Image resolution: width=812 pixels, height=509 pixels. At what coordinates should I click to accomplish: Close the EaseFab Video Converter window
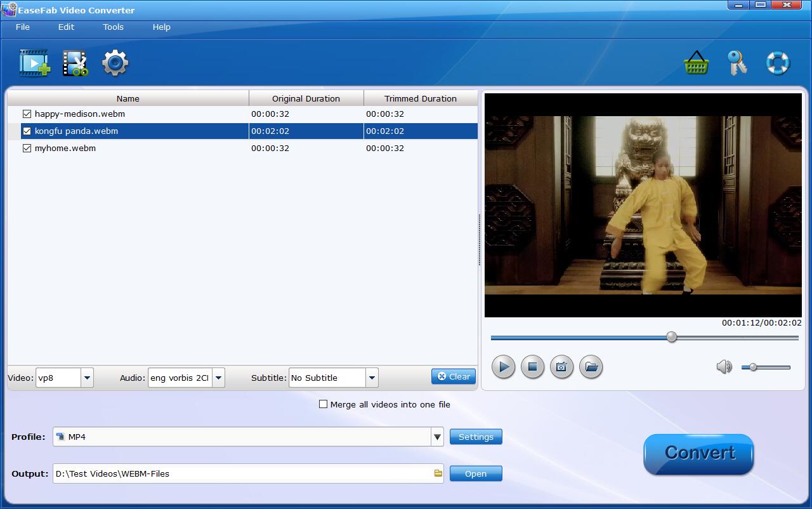pos(788,5)
